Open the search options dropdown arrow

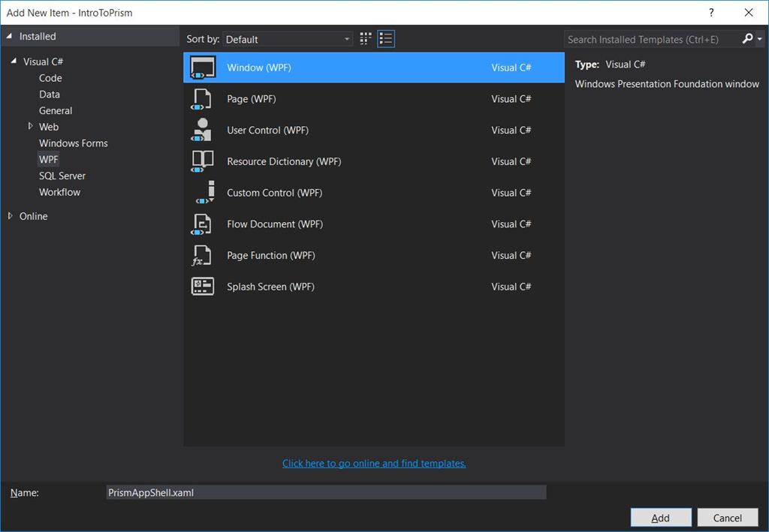coord(760,39)
